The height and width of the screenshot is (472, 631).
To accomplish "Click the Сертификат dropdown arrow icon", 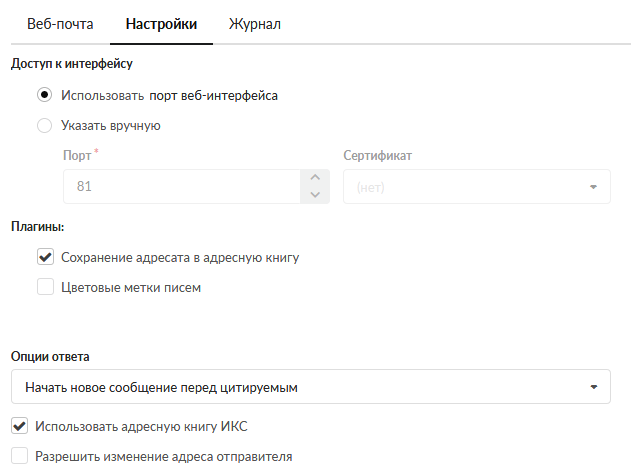I will pyautogui.click(x=593, y=187).
